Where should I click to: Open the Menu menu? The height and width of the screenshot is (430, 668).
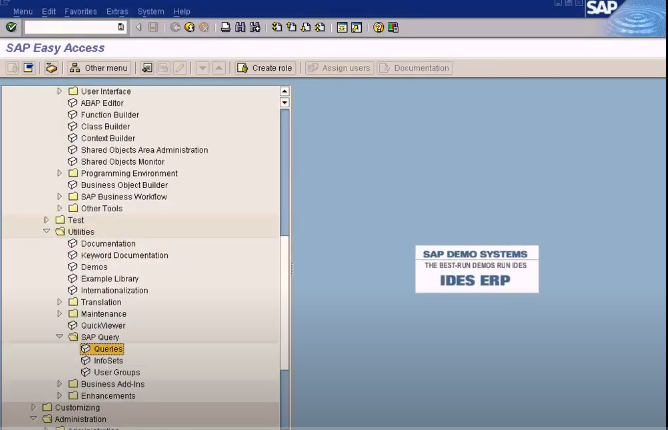[x=23, y=12]
